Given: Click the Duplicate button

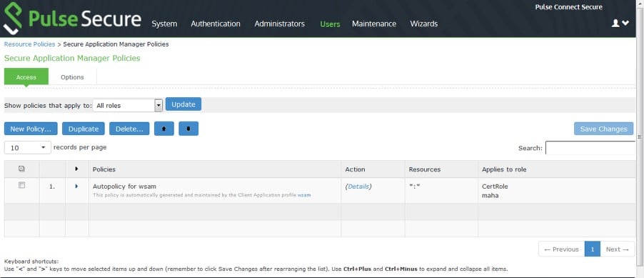Looking at the screenshot, I should (x=84, y=129).
